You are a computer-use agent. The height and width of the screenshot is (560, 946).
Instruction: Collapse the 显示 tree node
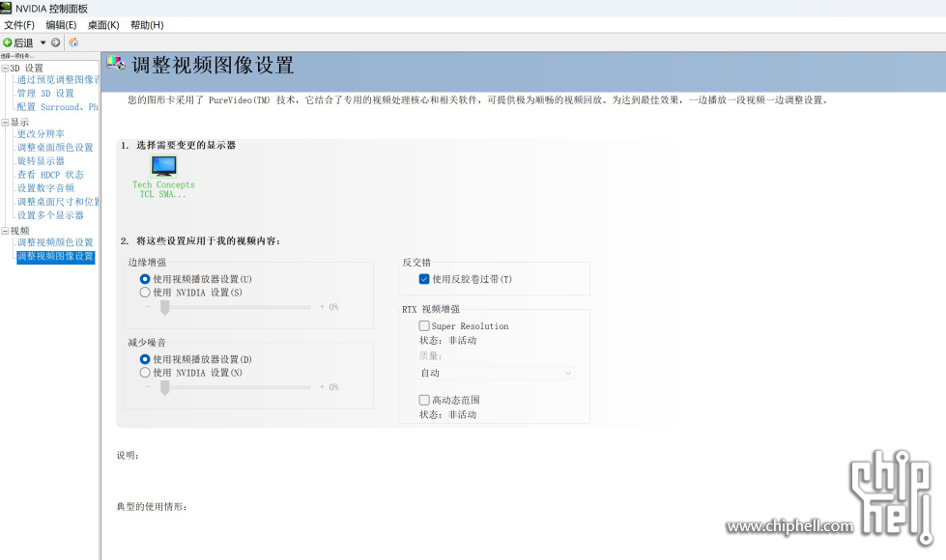click(x=5, y=123)
